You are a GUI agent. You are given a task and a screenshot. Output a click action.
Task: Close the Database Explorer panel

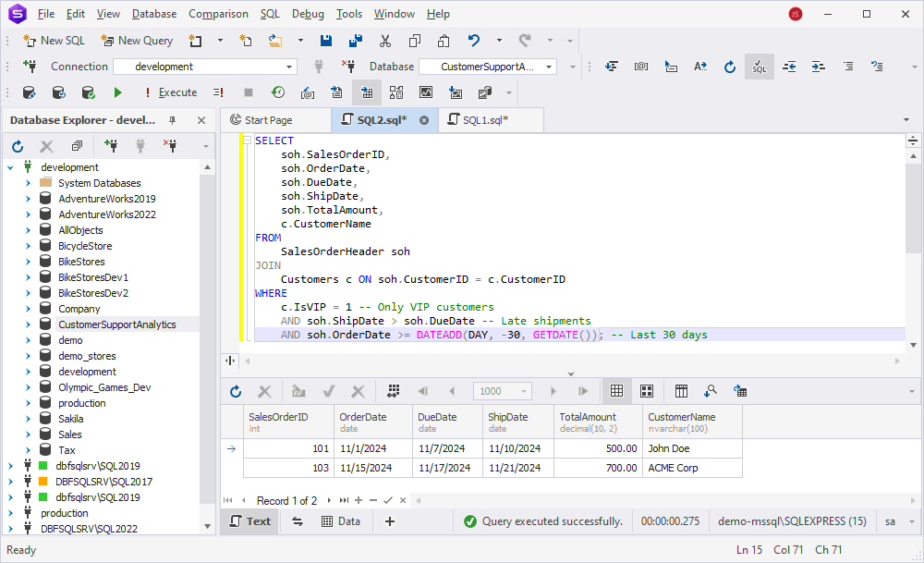point(201,120)
